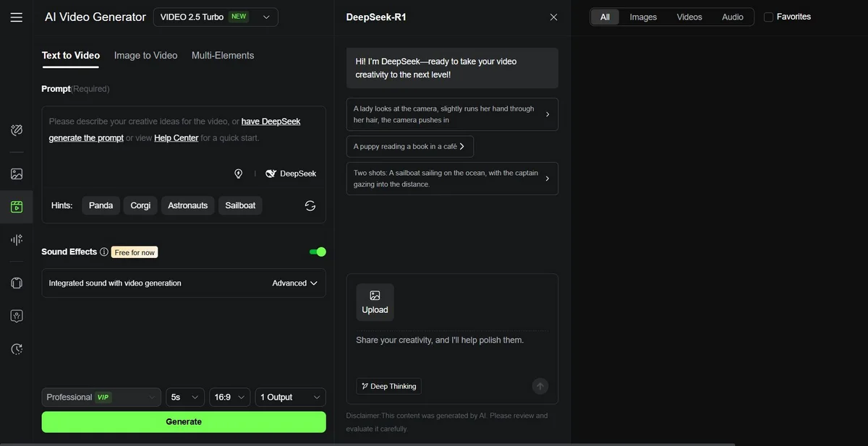Screen dimensions: 868x446
Task: Expand the 16:9 aspect ratio dropdown
Action: coord(230,397)
